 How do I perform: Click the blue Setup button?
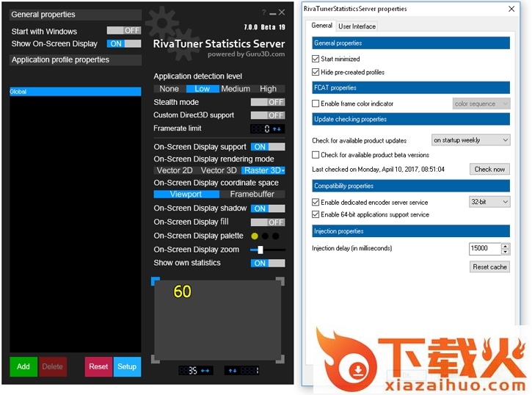point(127,366)
